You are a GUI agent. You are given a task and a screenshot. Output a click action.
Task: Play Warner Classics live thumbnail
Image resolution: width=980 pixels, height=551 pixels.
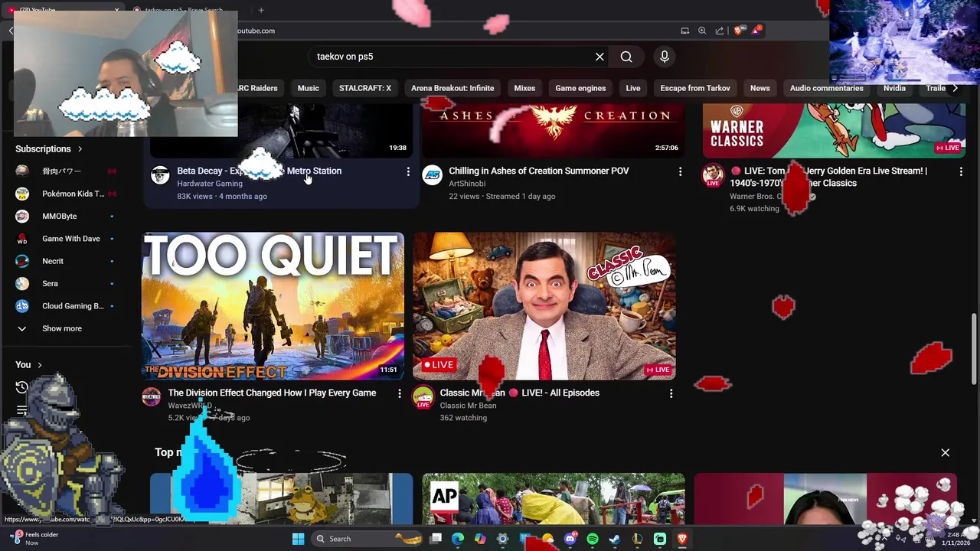[x=834, y=131]
